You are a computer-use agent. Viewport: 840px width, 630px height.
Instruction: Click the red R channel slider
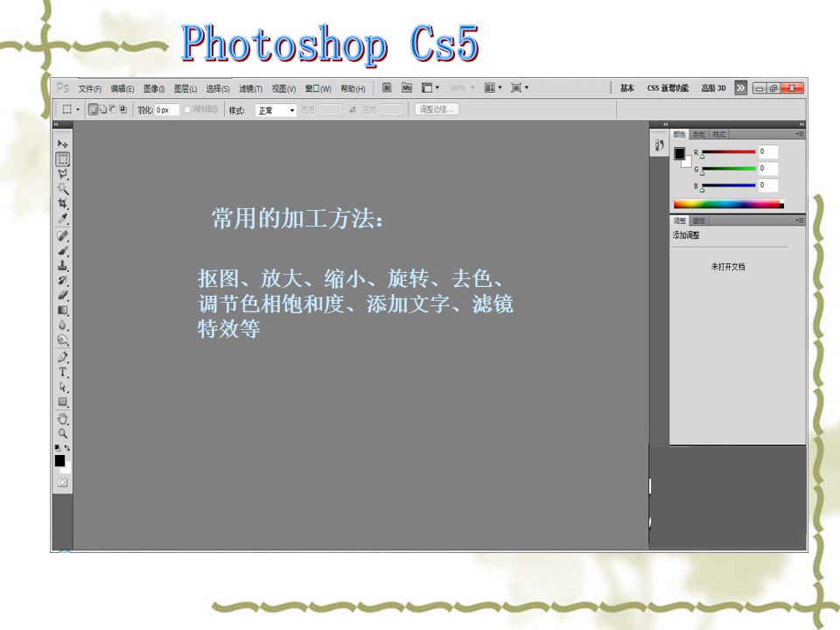(727, 152)
